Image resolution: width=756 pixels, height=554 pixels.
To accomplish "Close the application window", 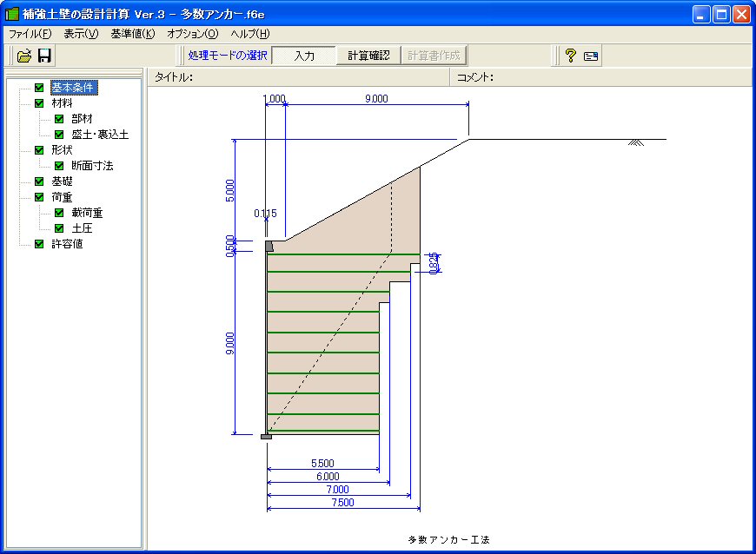I will click(741, 15).
